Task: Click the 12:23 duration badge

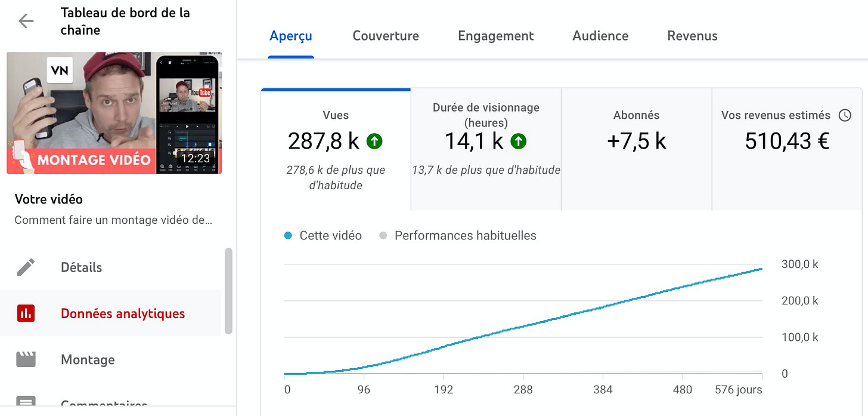Action: (196, 159)
